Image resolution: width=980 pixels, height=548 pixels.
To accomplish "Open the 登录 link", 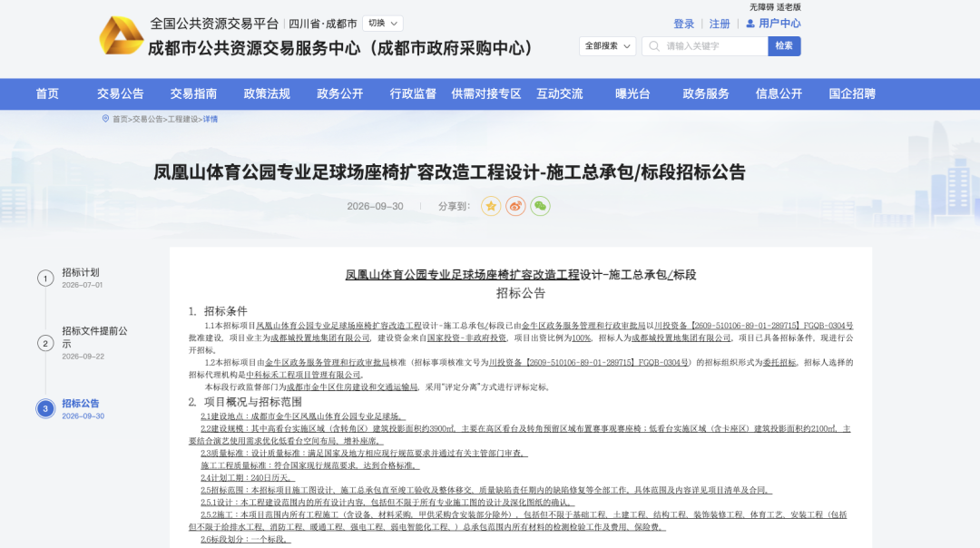I will pyautogui.click(x=683, y=24).
